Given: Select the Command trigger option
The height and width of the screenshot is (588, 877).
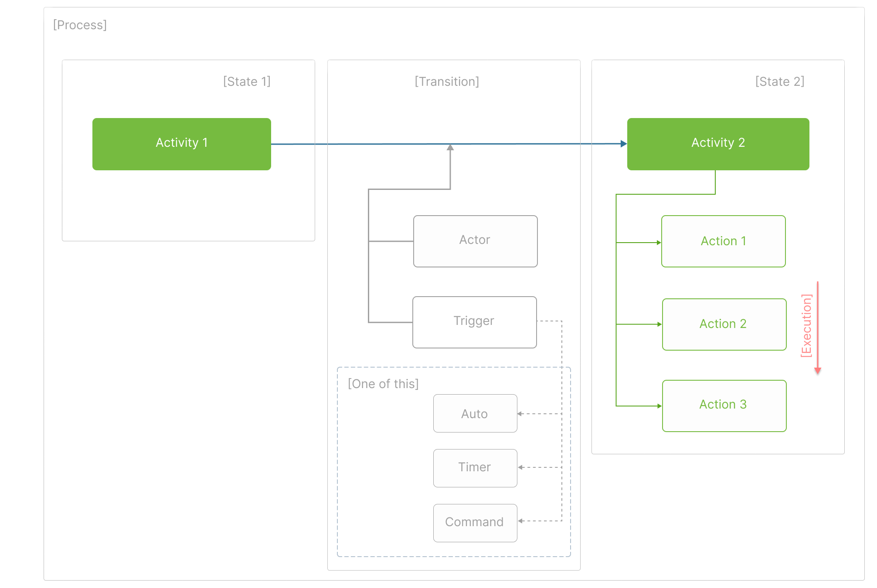Looking at the screenshot, I should (475, 523).
